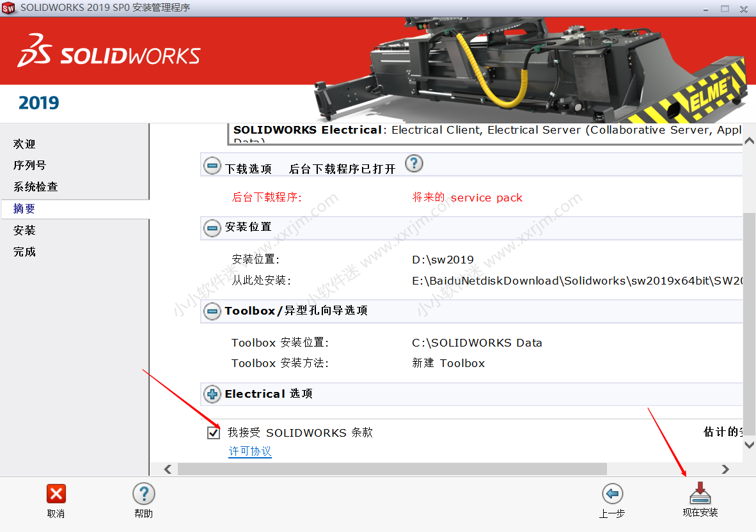Image resolution: width=756 pixels, height=532 pixels.
Task: Click the E:\BaiduNetdiskDownload source path
Action: click(577, 281)
